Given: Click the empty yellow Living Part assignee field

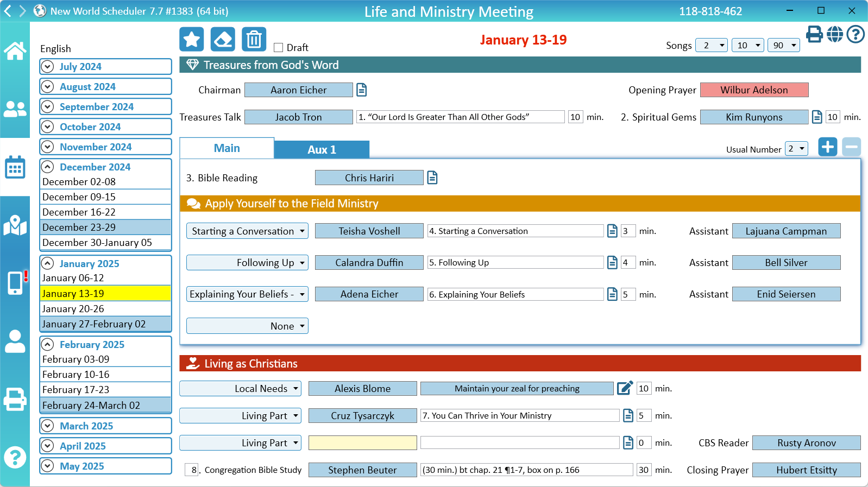Looking at the screenshot, I should [363, 442].
